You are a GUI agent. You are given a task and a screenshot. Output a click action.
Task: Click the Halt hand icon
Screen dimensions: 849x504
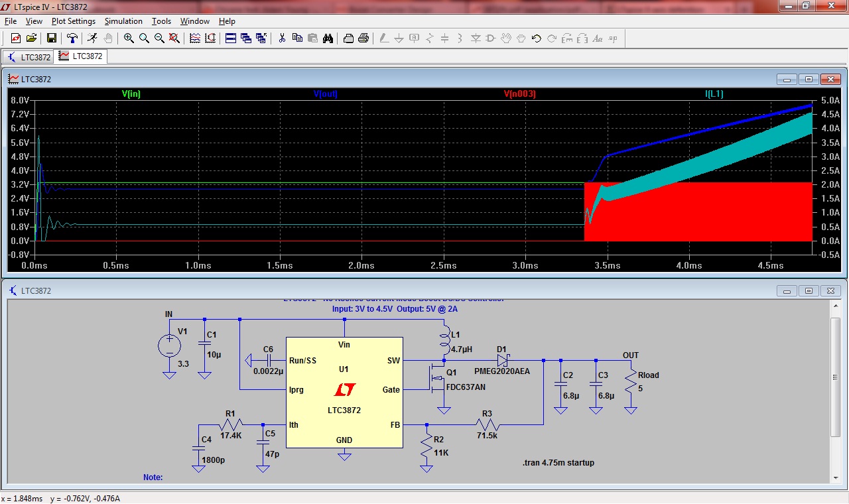click(107, 38)
